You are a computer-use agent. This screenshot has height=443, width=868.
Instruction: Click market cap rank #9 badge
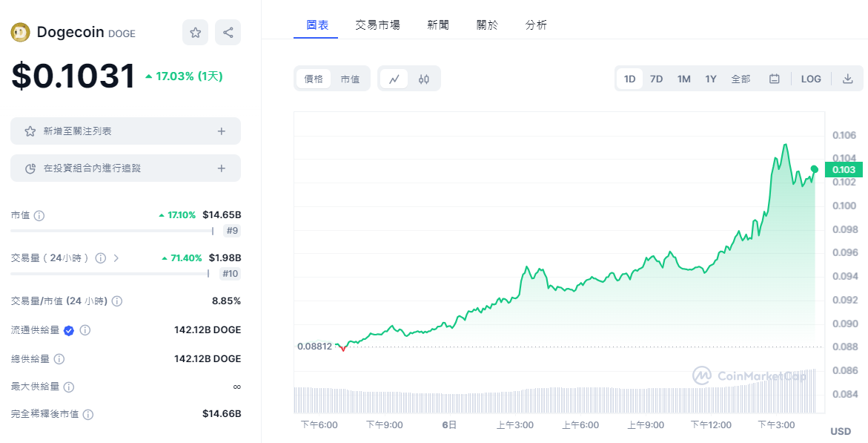[x=233, y=231]
